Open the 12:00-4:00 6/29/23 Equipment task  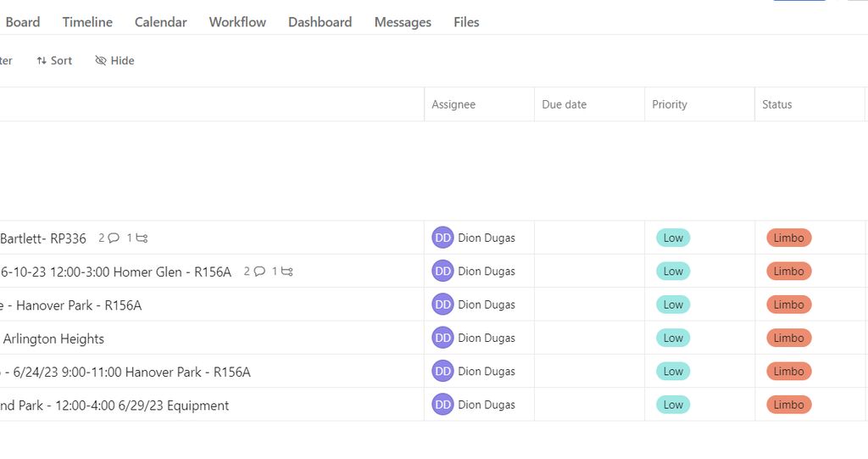[x=114, y=406]
